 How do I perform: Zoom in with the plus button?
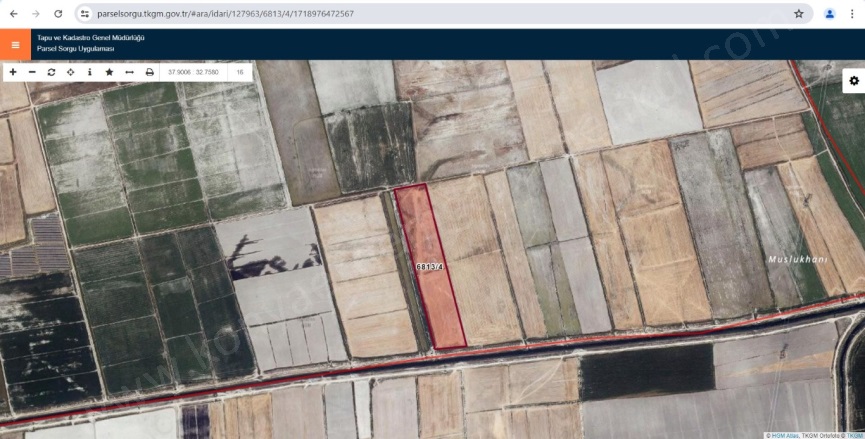(13, 72)
